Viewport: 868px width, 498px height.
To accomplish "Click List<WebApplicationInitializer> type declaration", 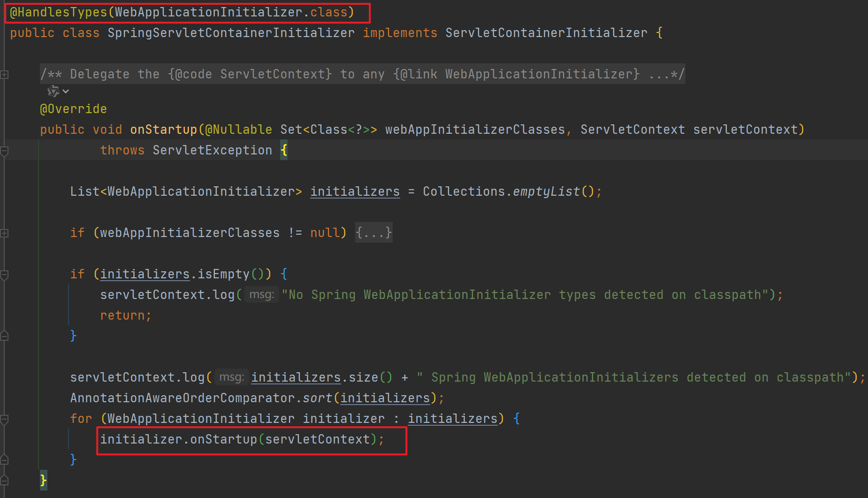I will (x=186, y=192).
